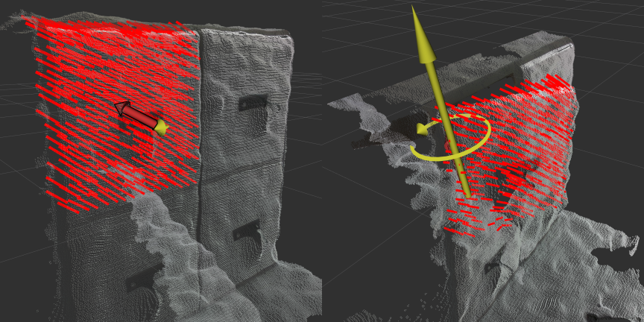Click upper dark handle on right cabinet door
This screenshot has height=322, width=644.
253,103
